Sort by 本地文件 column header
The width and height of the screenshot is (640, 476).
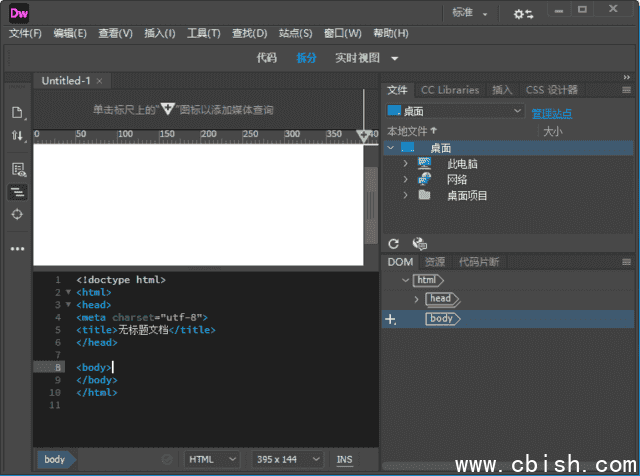tap(412, 131)
